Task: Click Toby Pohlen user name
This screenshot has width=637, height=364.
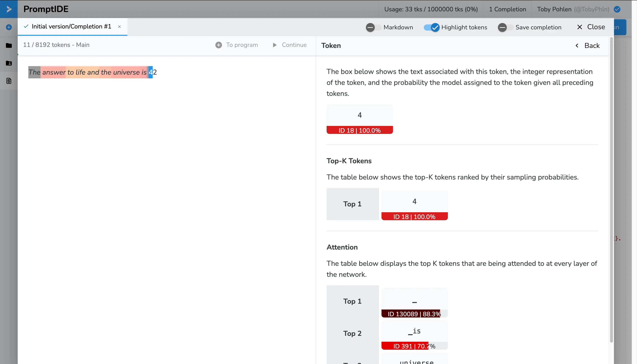Action: click(x=554, y=9)
